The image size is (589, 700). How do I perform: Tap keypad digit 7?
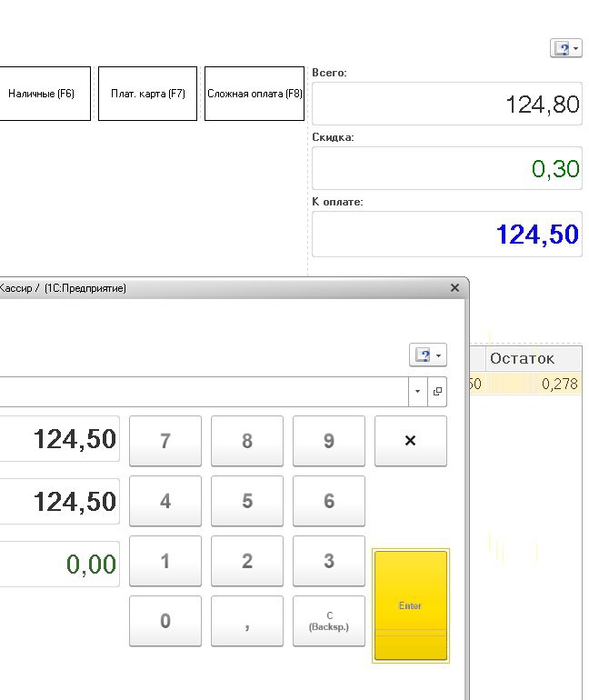click(165, 441)
